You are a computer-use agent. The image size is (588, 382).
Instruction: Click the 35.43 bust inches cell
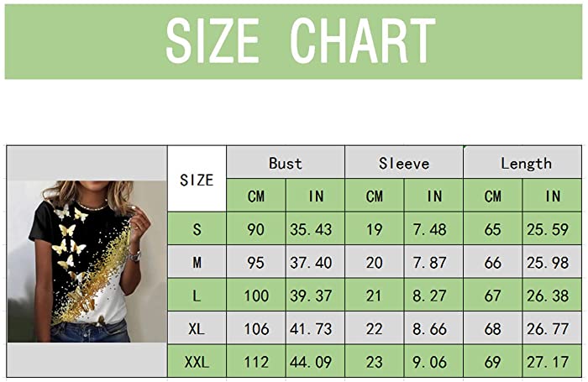click(315, 228)
